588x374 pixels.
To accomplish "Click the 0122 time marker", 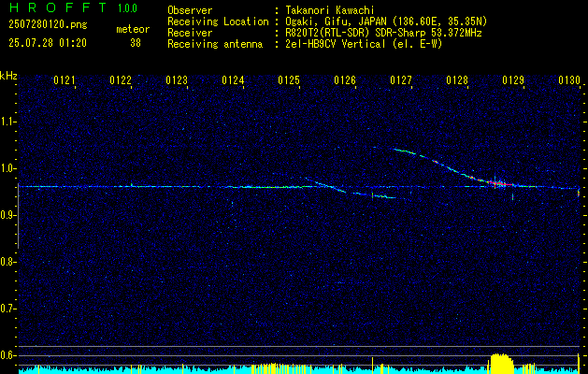I will (121, 80).
